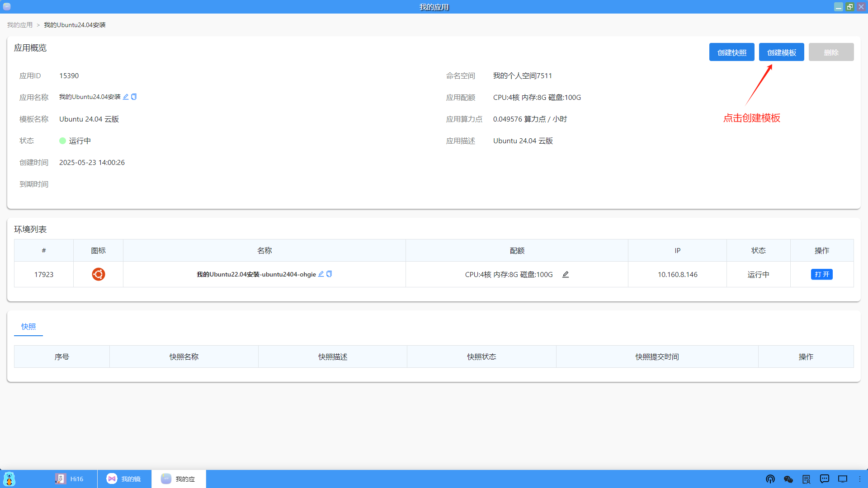Open WeChat from the system tray
868x488 pixels.
(788, 479)
